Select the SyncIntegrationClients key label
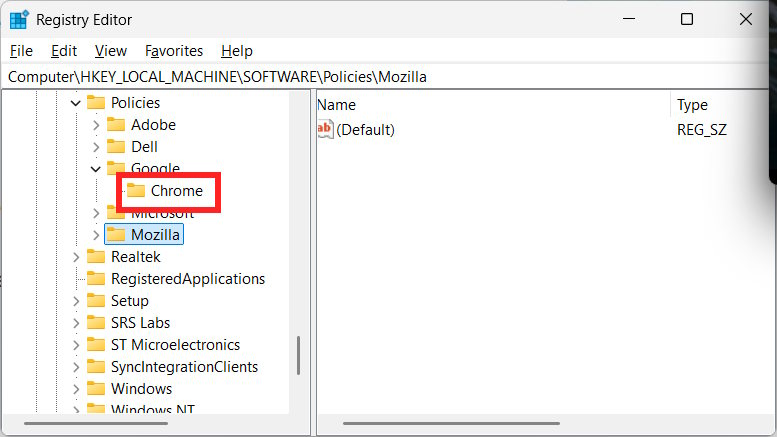Viewport: 777px width, 437px height. click(184, 367)
